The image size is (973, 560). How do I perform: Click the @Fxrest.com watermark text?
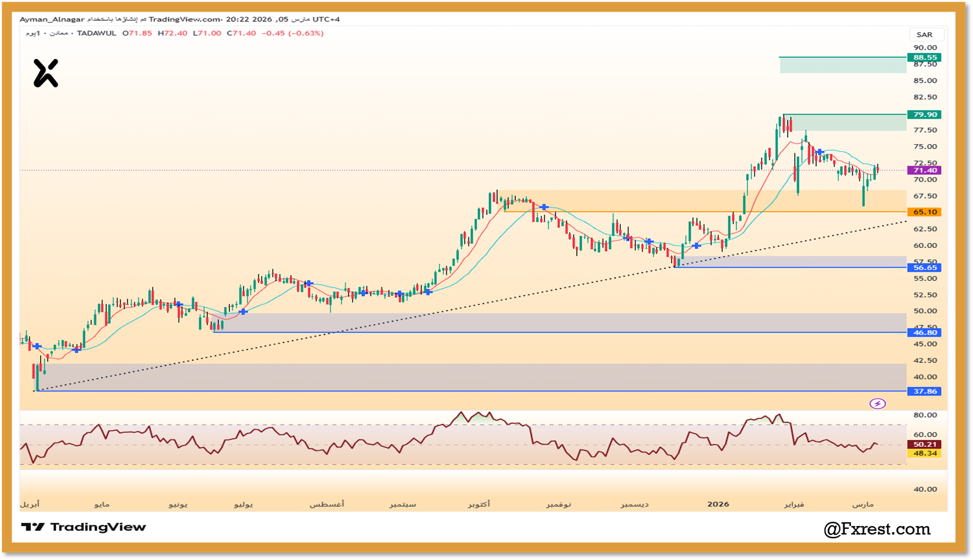(x=877, y=530)
